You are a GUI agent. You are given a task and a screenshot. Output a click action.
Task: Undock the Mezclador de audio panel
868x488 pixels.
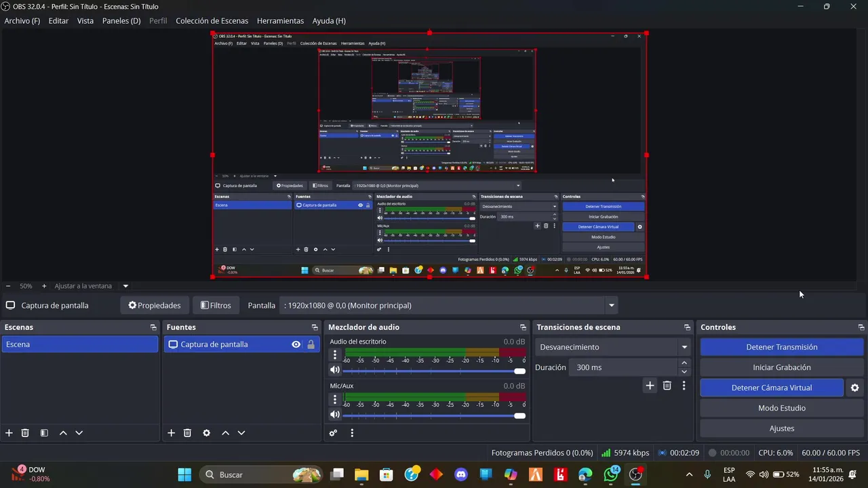523,327
